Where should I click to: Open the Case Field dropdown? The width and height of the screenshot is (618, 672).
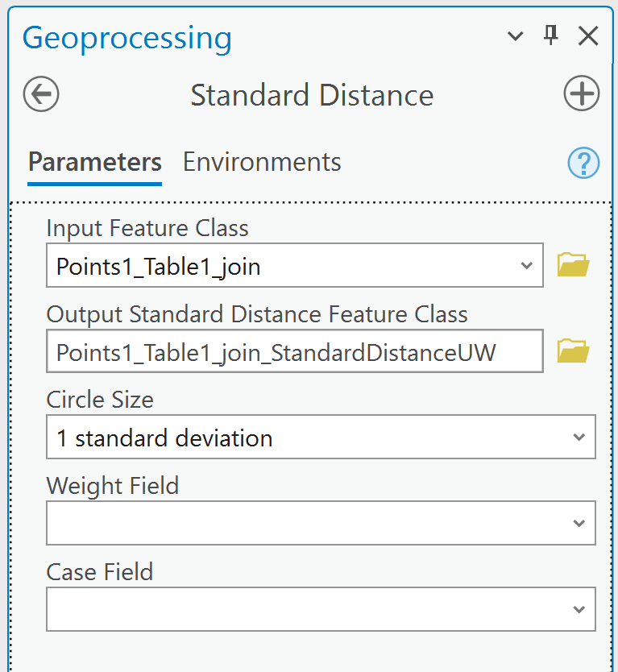coord(579,609)
